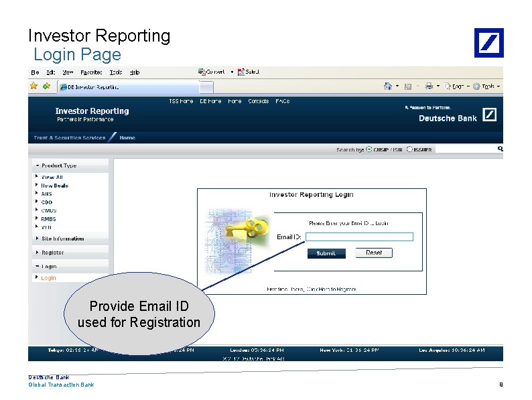The image size is (532, 400).
Task: Open the Convert dropdown arrow
Action: (x=232, y=72)
